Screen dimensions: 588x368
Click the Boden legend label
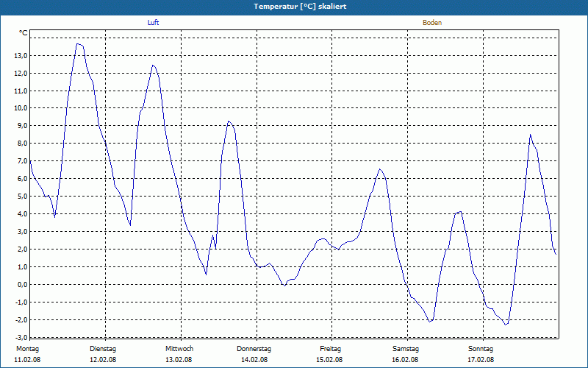click(x=432, y=23)
